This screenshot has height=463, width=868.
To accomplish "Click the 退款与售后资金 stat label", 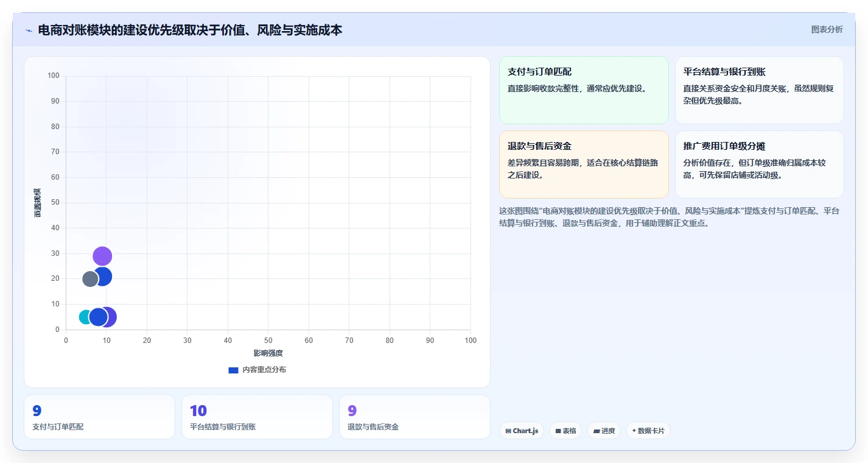I will [373, 427].
